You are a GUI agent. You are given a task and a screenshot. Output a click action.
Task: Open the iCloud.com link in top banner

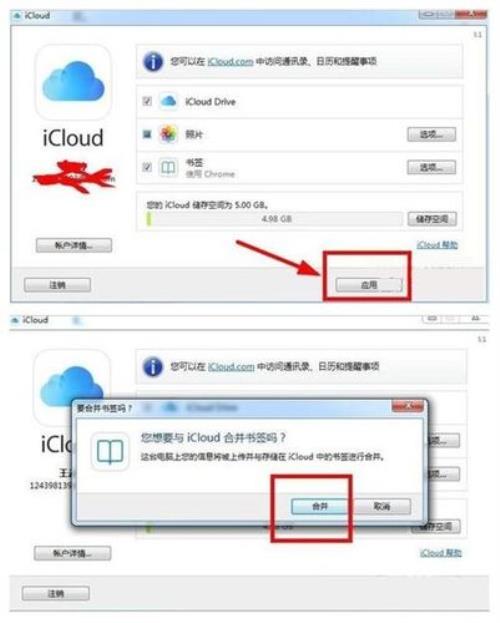coord(231,62)
